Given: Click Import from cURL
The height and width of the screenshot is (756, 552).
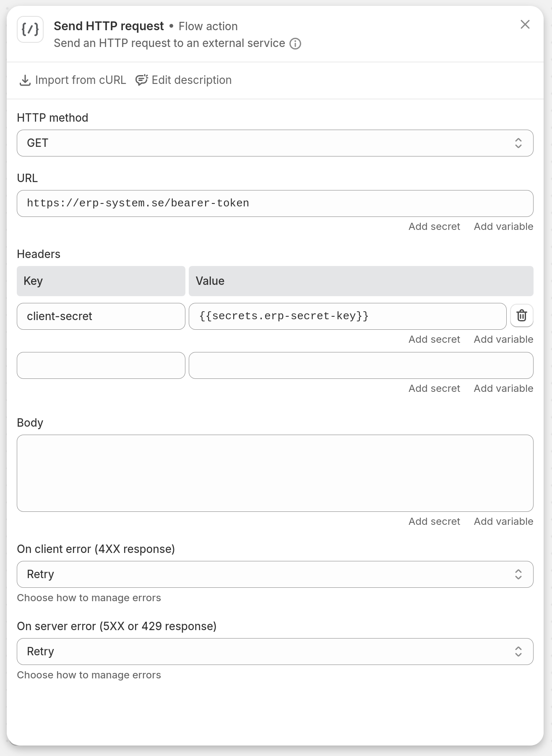Looking at the screenshot, I should click(x=73, y=80).
